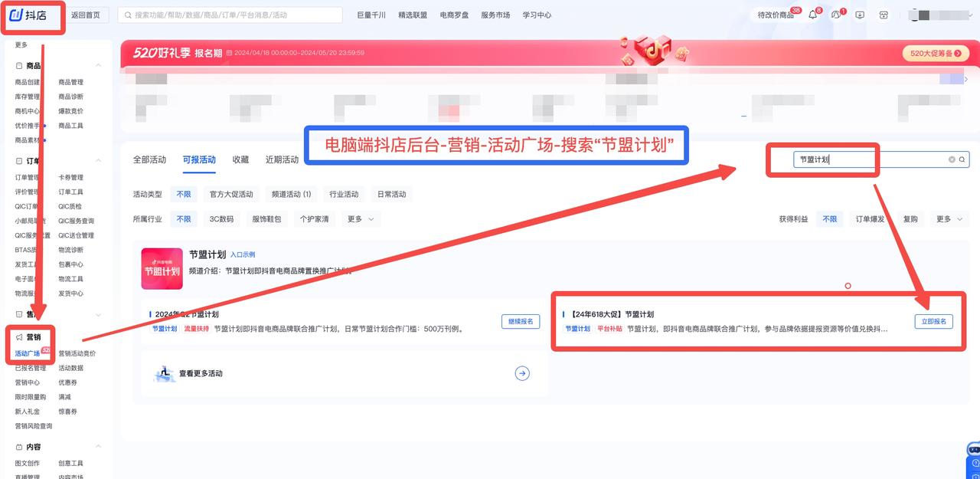Click the search magnifier icon in activity search

click(x=963, y=159)
